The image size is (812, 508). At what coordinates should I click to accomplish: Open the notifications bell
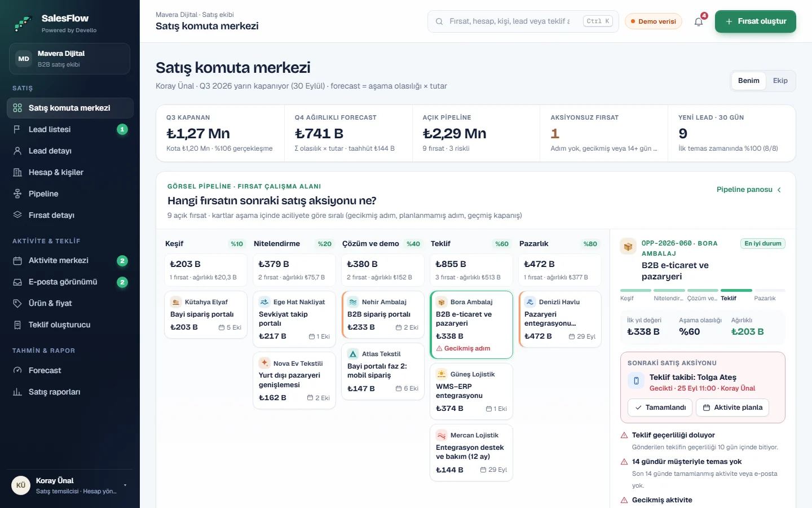(699, 21)
